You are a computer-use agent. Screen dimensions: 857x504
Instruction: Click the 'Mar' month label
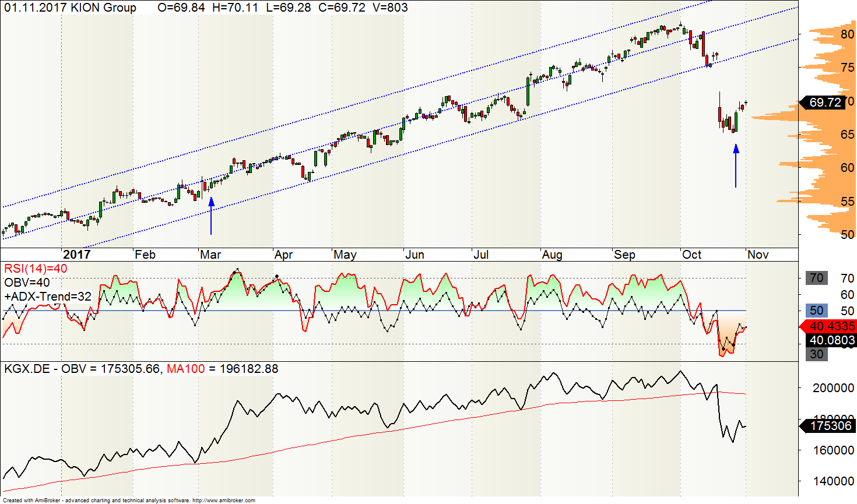pos(210,255)
